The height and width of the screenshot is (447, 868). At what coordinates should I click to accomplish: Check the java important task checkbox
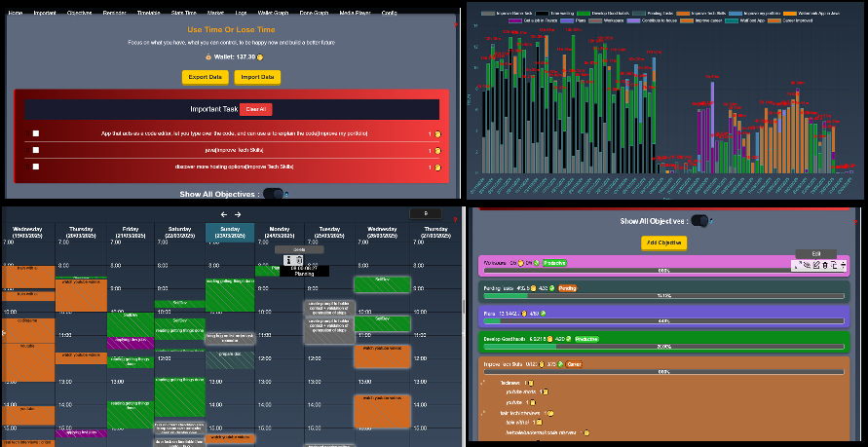[x=36, y=150]
